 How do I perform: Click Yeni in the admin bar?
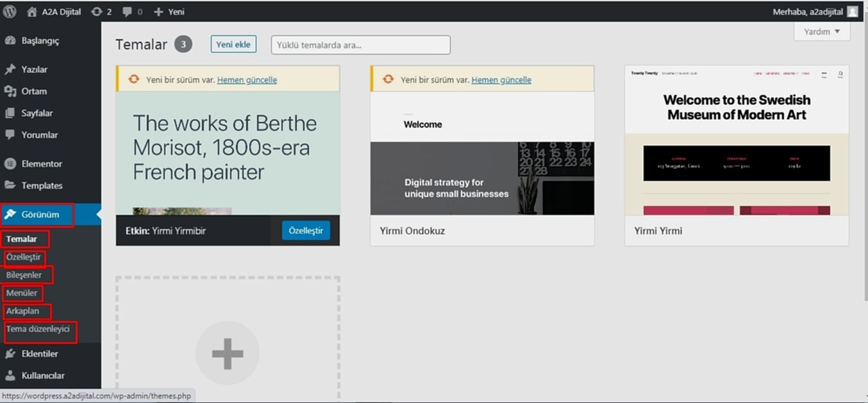point(176,12)
